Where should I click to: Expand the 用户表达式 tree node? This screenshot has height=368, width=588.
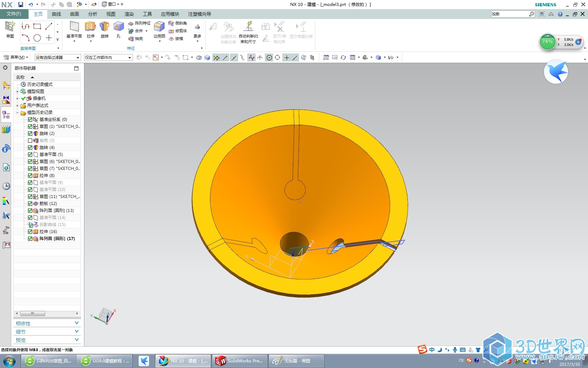(x=17, y=105)
